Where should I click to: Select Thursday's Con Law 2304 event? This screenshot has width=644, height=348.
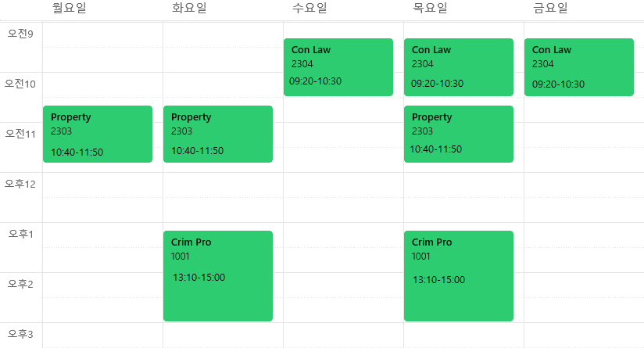click(459, 67)
